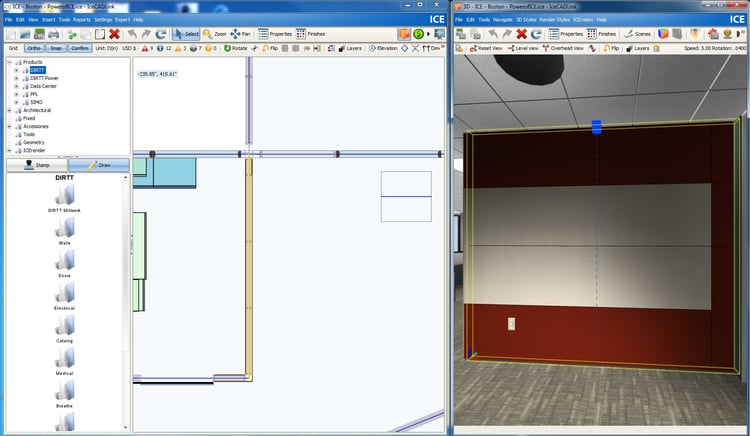The width and height of the screenshot is (750, 436).
Task: Open Properties in the 2D ICE window
Action: pos(275,34)
